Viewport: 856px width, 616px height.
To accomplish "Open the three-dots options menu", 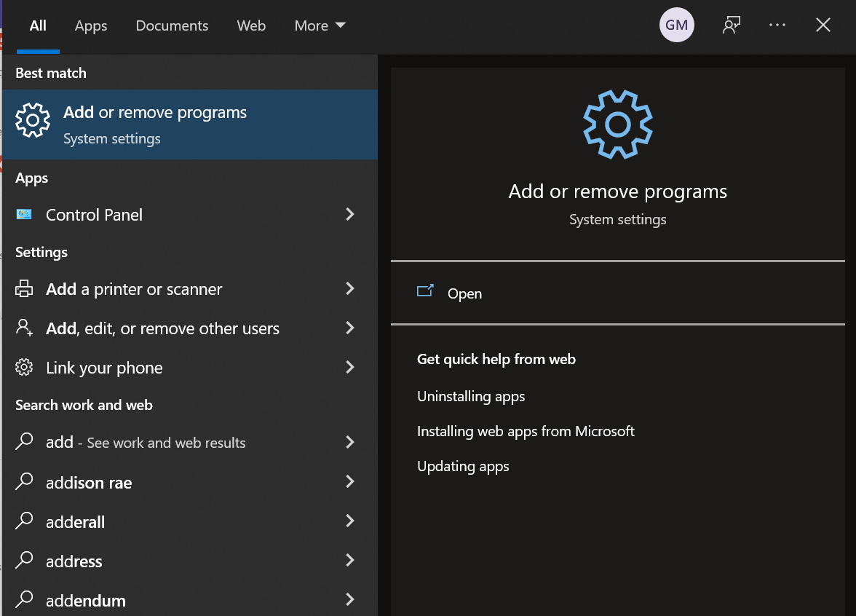I will coord(777,25).
